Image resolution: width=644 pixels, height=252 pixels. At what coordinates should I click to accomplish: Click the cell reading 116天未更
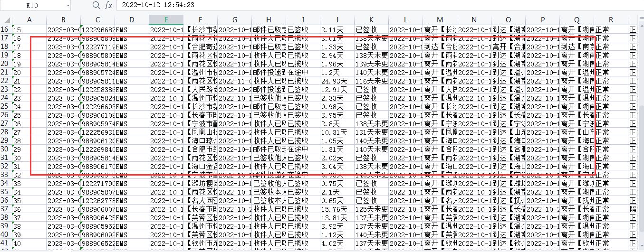click(x=371, y=81)
